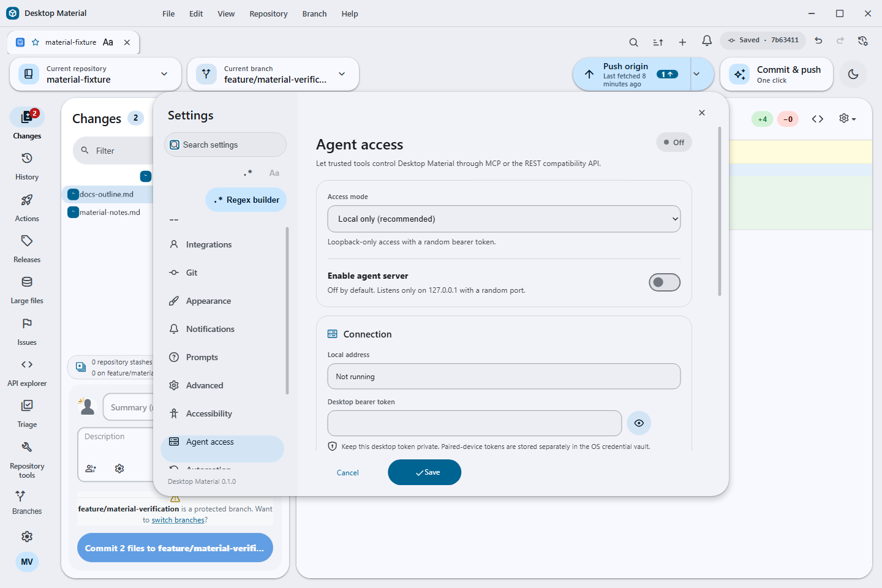The image size is (882, 588).
Task: Select Integrations in Settings
Action: click(222, 244)
